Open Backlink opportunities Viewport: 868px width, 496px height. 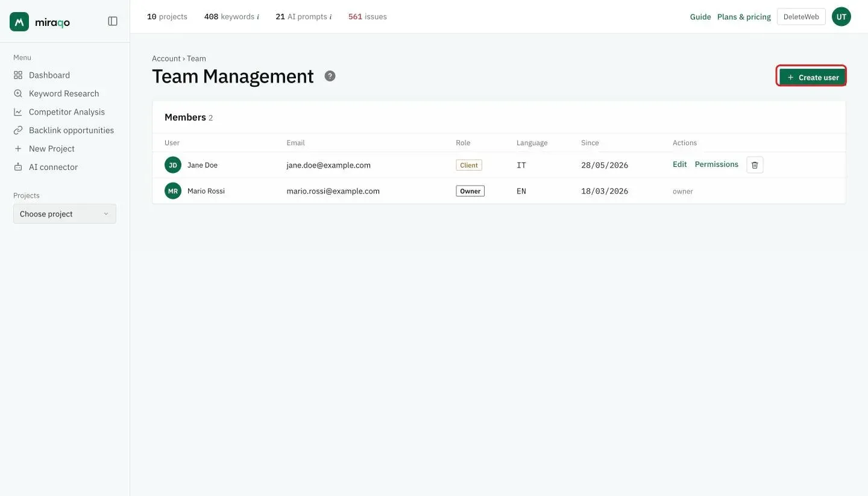point(64,130)
